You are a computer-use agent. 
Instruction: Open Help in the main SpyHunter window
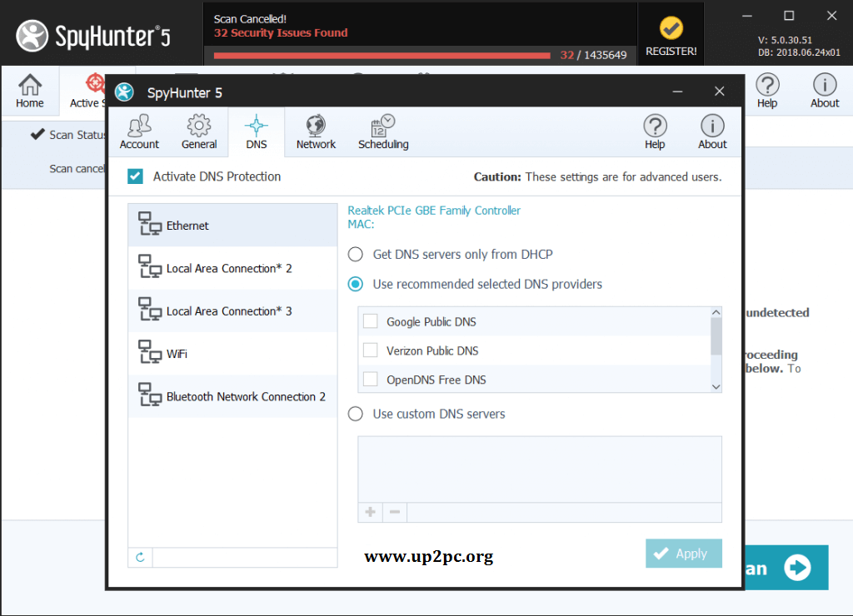click(x=767, y=91)
